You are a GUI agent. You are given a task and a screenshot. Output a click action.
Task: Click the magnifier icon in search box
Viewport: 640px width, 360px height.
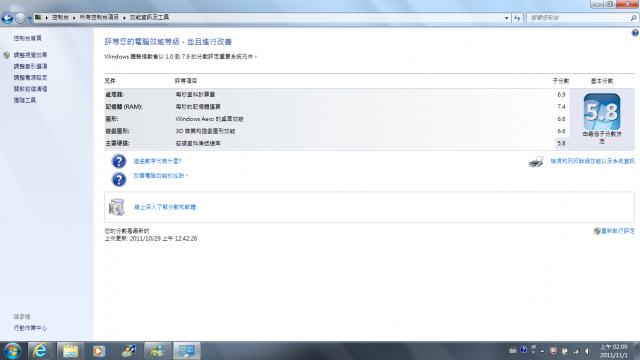(x=633, y=18)
